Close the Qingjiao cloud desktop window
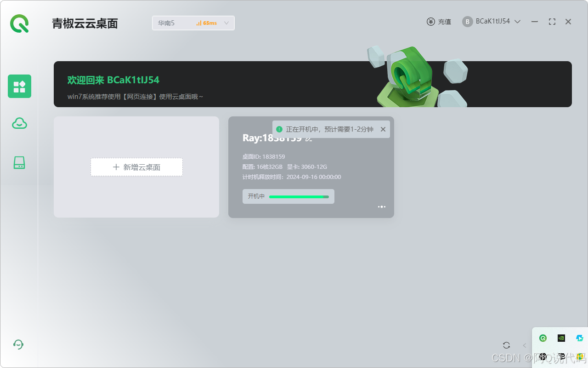Viewport: 588px width, 368px height. point(568,22)
